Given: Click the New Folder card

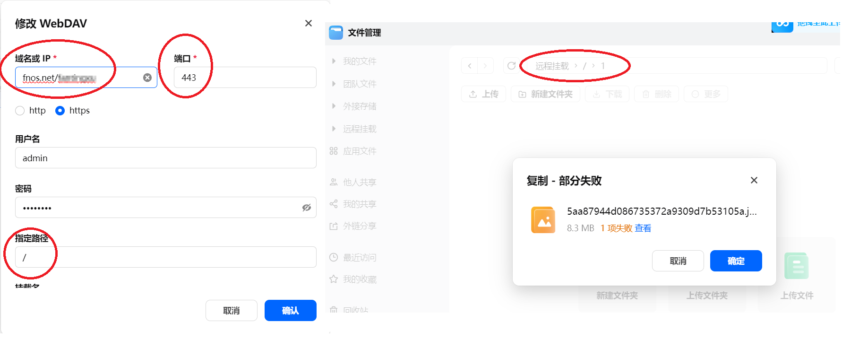Looking at the screenshot, I should click(x=617, y=295).
